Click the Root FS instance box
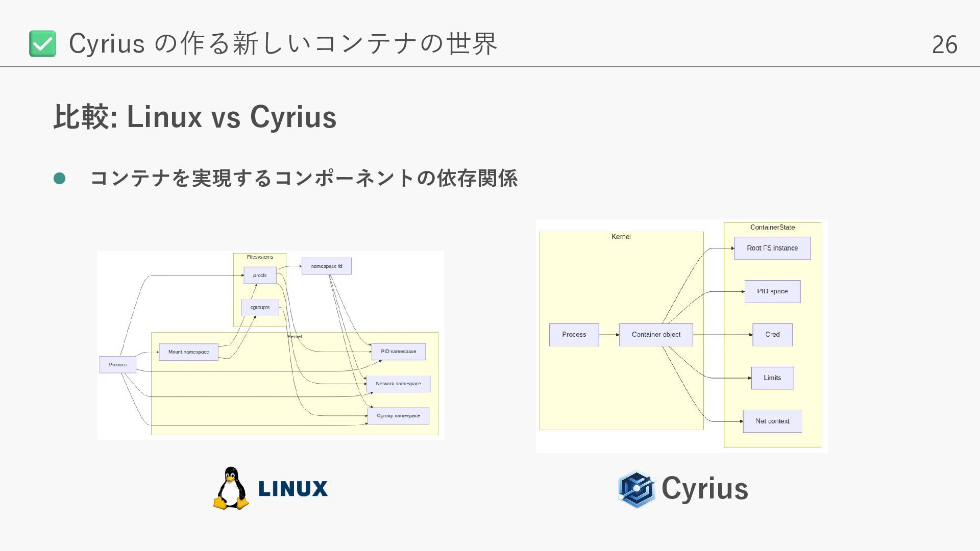The height and width of the screenshot is (551, 980). [x=772, y=248]
